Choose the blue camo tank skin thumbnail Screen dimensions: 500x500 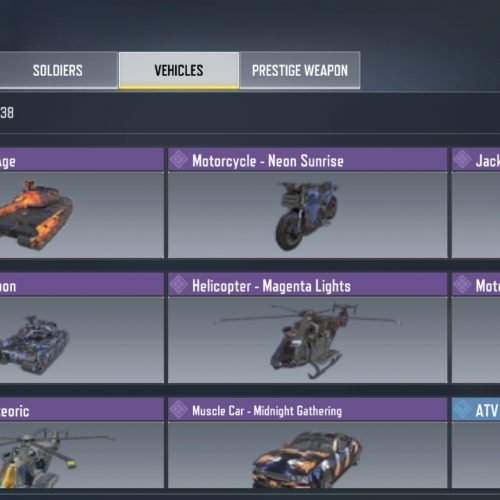coord(33,345)
